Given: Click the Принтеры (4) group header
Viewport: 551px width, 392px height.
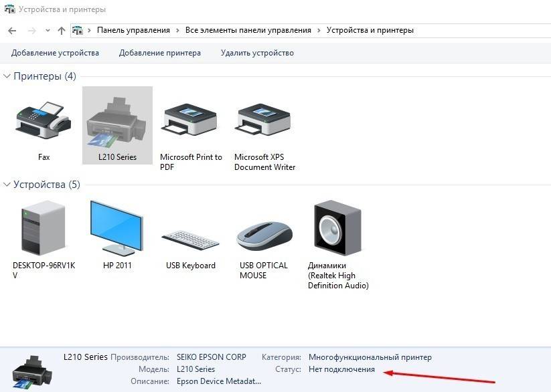Looking at the screenshot, I should click(45, 76).
